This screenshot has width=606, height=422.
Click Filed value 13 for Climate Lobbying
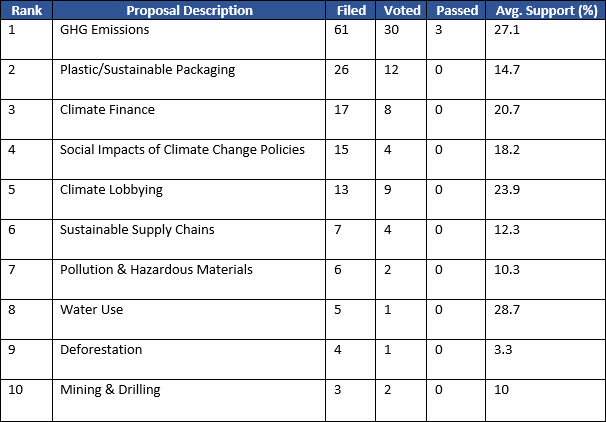tap(341, 190)
